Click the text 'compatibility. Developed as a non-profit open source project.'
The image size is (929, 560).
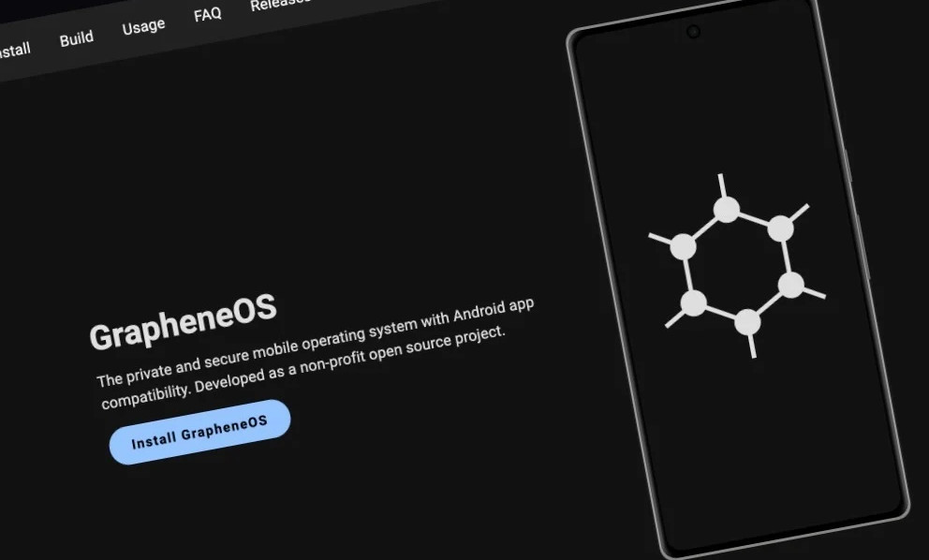[x=302, y=368]
